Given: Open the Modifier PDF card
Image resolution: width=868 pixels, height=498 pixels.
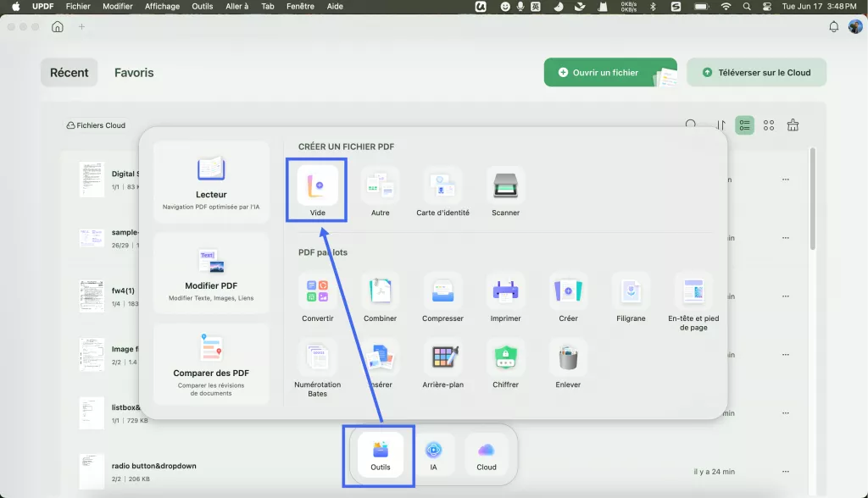Looking at the screenshot, I should [x=211, y=274].
